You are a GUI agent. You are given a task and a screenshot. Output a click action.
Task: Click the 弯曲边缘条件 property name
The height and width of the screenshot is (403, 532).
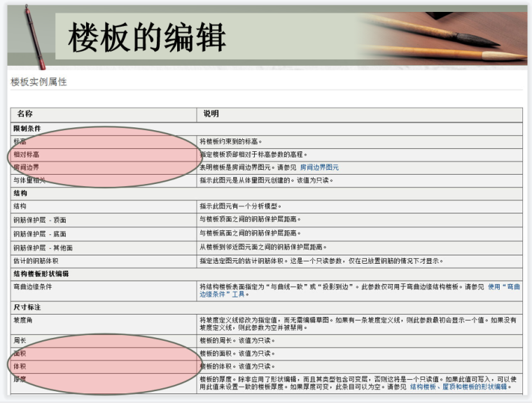click(34, 287)
